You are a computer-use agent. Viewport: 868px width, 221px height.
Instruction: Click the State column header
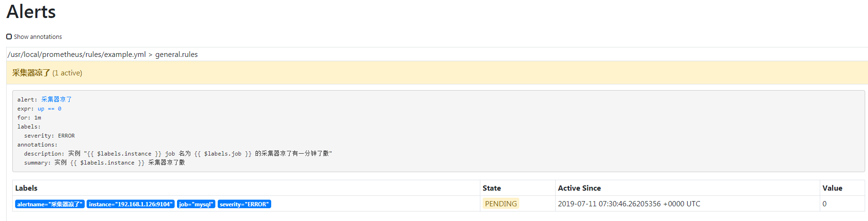point(492,188)
